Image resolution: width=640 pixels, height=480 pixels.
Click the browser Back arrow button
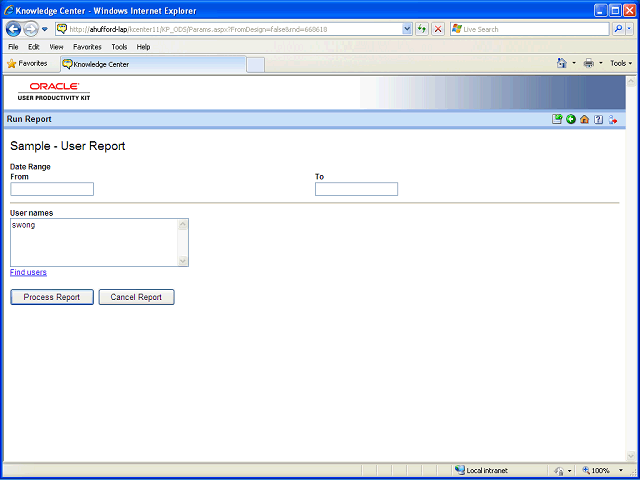(x=13, y=29)
